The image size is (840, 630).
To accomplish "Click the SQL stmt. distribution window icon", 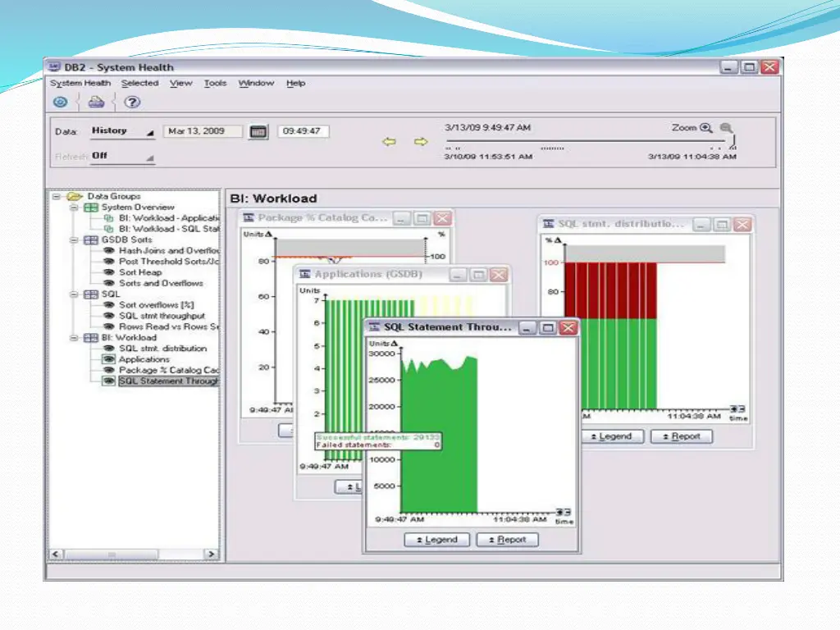I will [549, 223].
